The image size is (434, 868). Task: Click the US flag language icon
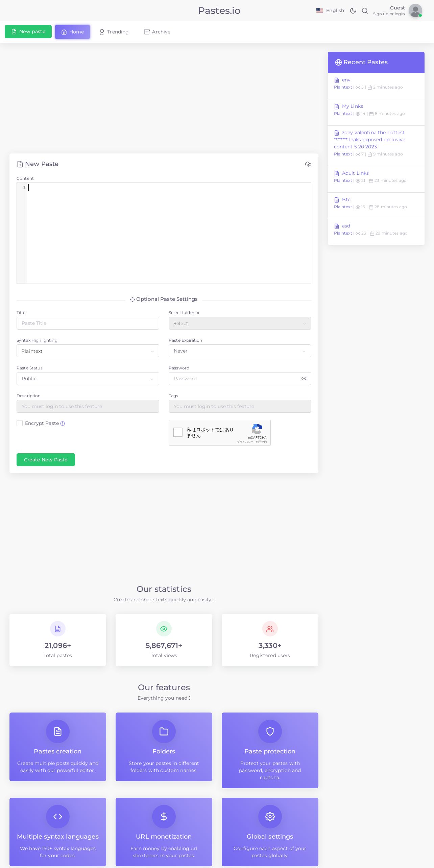(319, 10)
